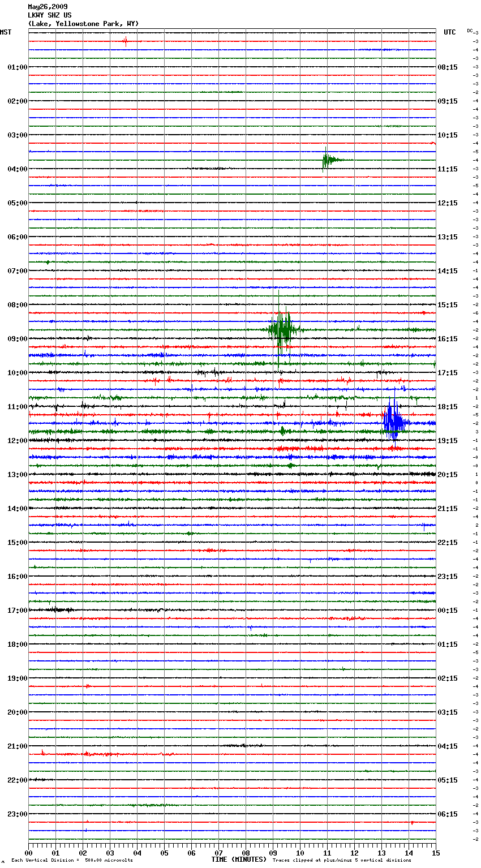Click the UTC time label "15:15"
This screenshot has height=868, width=481.
[448, 305]
